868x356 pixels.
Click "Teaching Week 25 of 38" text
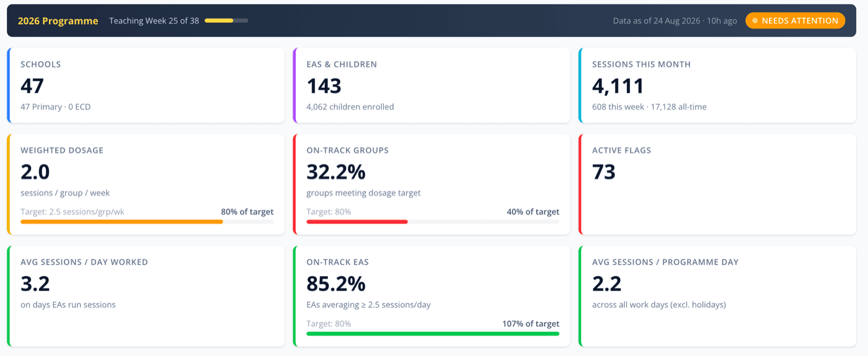154,20
